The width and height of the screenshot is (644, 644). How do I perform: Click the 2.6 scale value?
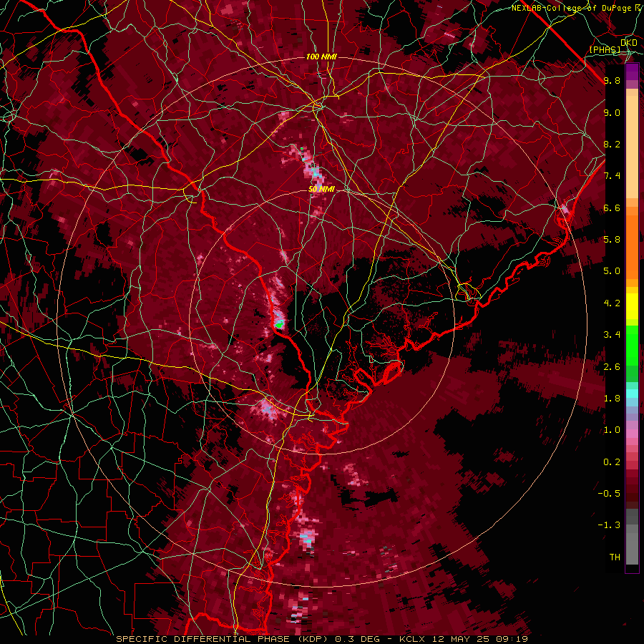pos(612,367)
